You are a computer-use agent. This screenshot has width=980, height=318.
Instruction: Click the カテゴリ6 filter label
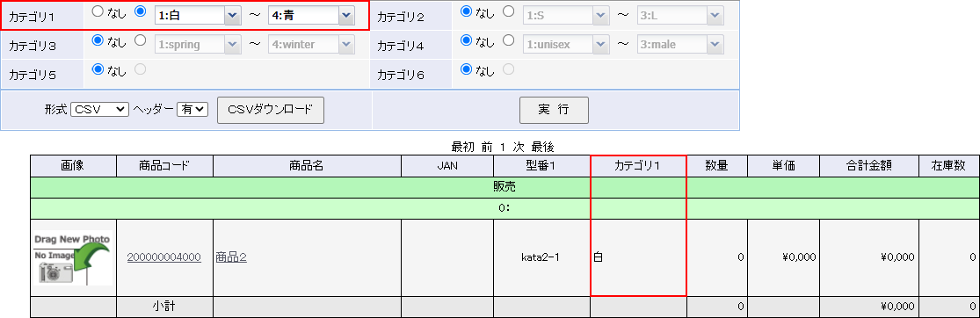point(402,75)
